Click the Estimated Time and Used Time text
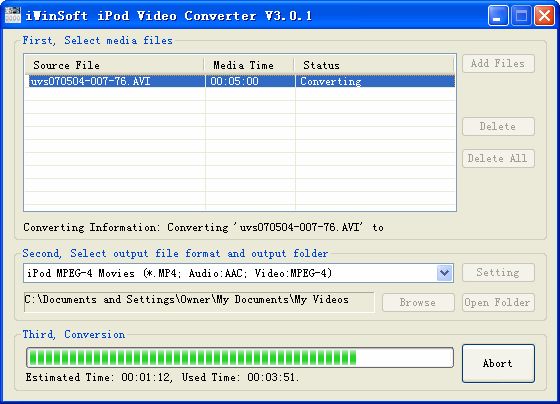The image size is (560, 404). click(162, 378)
